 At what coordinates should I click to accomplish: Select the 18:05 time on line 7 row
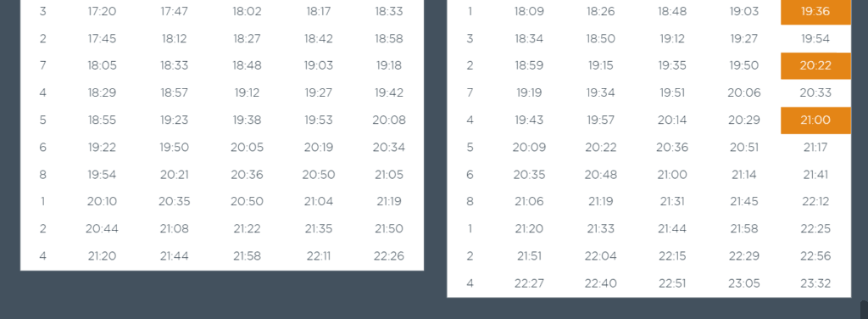pyautogui.click(x=102, y=66)
